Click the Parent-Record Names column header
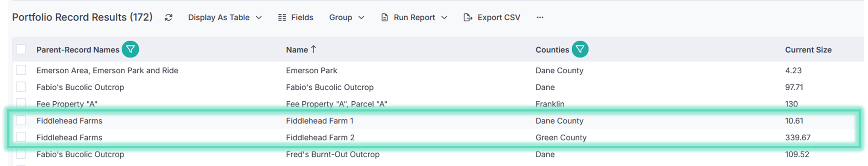This screenshot has width=868, height=166. pyautogui.click(x=78, y=50)
